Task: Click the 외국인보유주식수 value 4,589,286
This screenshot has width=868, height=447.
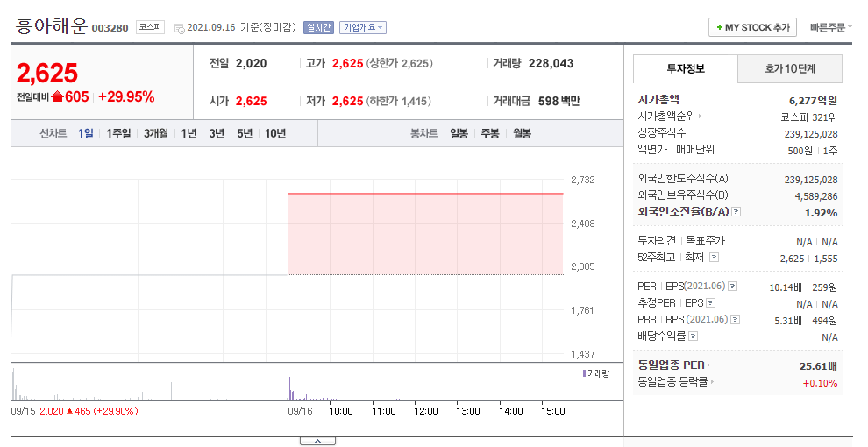Action: [816, 196]
